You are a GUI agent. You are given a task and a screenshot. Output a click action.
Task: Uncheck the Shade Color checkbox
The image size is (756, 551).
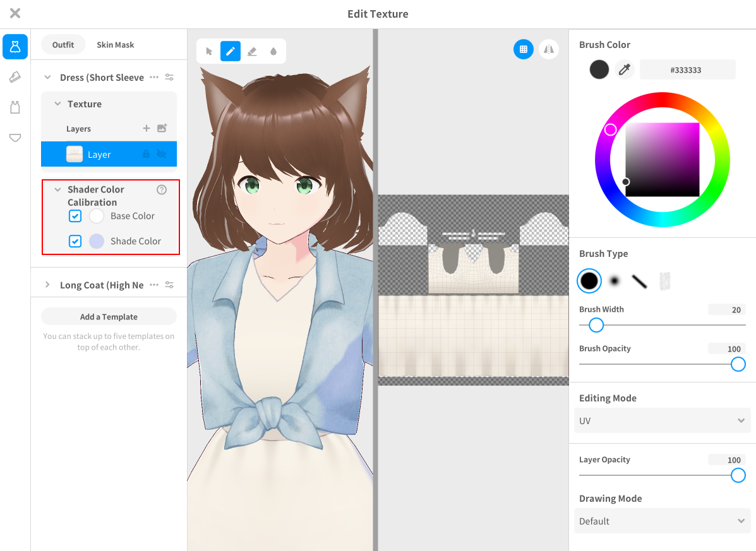pos(75,241)
